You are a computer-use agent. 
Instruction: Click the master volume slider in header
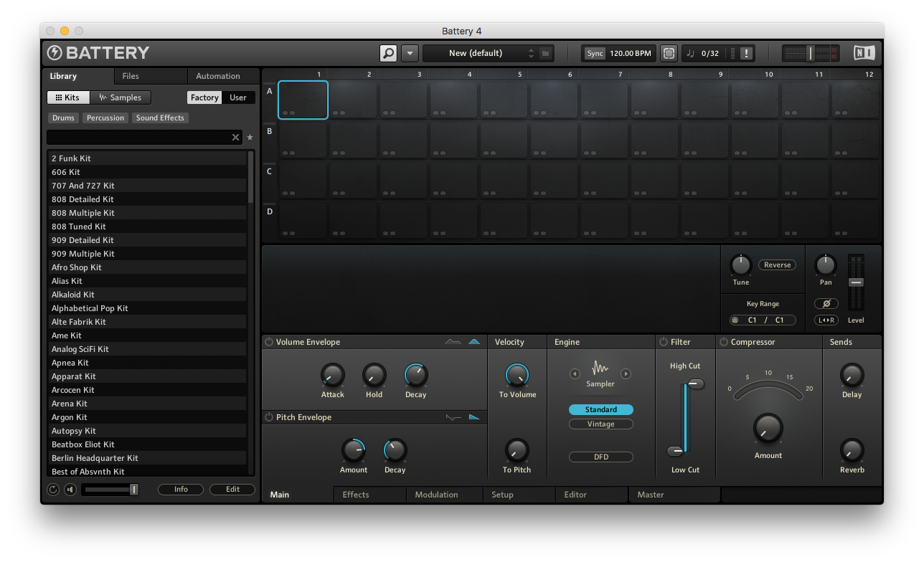pos(811,53)
